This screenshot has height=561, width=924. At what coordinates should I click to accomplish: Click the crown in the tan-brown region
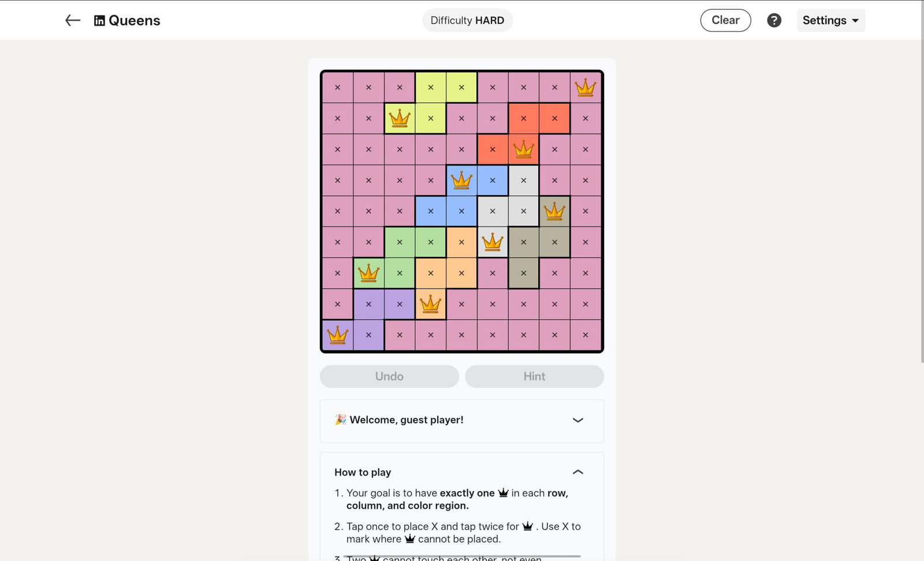coord(554,211)
